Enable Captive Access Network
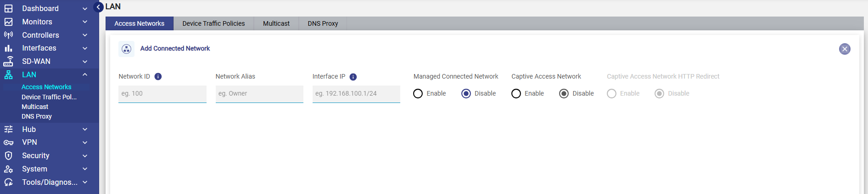Viewport: 868px width, 194px height. [x=516, y=94]
